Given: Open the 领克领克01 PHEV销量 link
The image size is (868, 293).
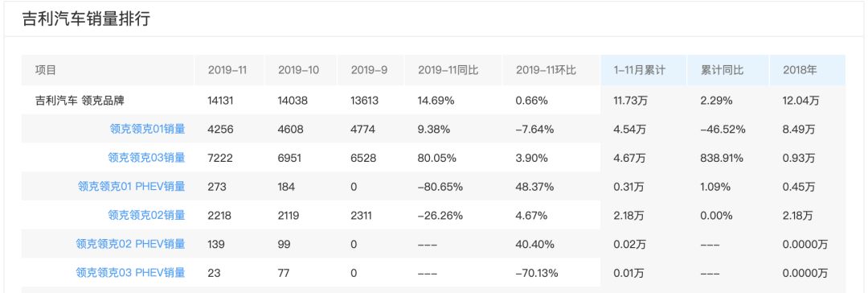Looking at the screenshot, I should click(x=132, y=187).
